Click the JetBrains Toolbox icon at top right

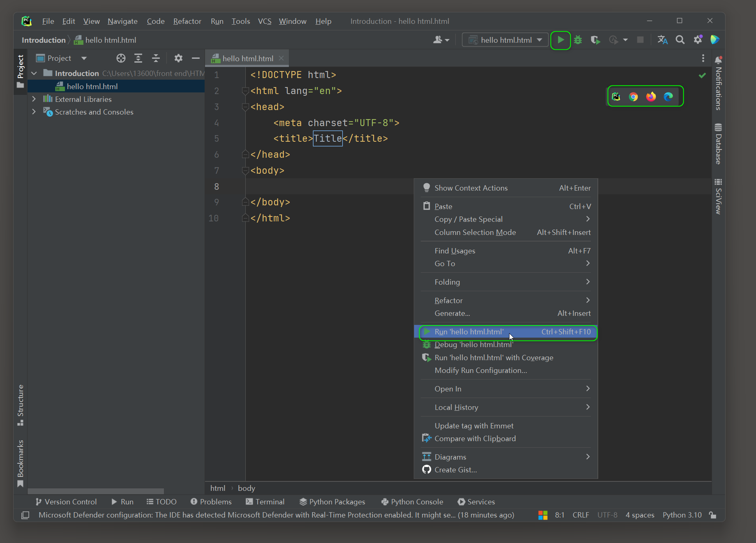715,40
